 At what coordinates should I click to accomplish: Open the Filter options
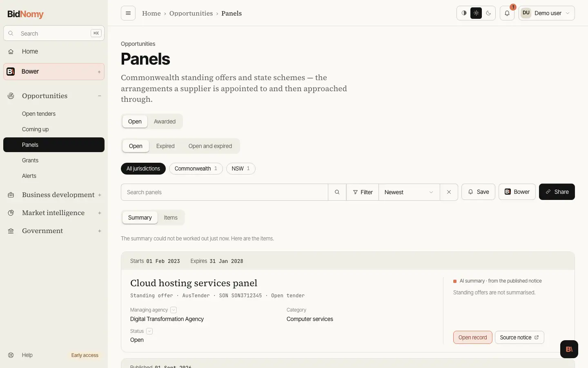[363, 192]
